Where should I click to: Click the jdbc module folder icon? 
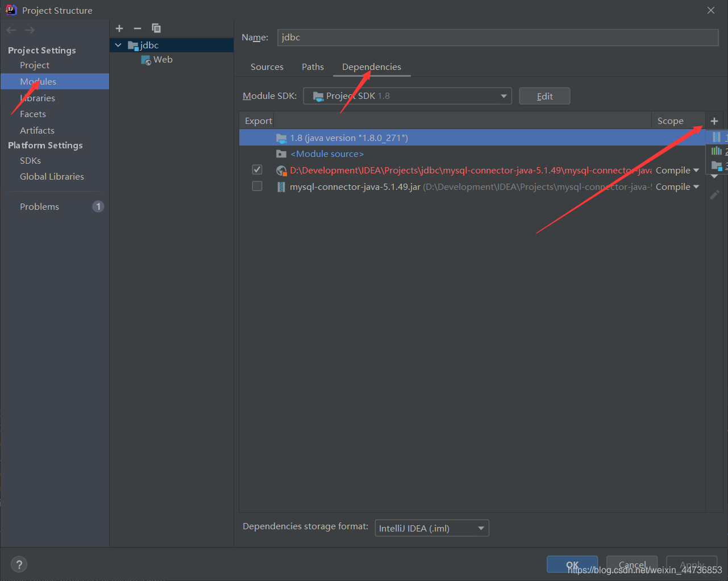133,45
